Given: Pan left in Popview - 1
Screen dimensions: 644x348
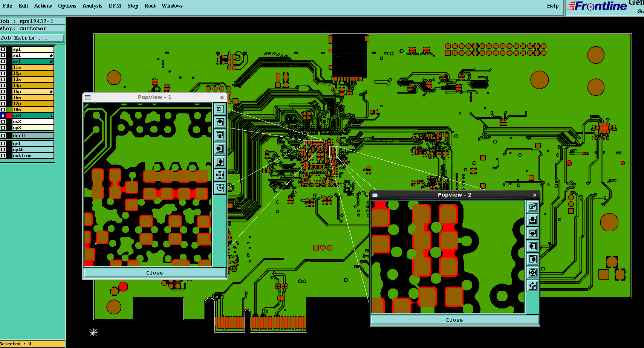Looking at the screenshot, I should (220, 148).
